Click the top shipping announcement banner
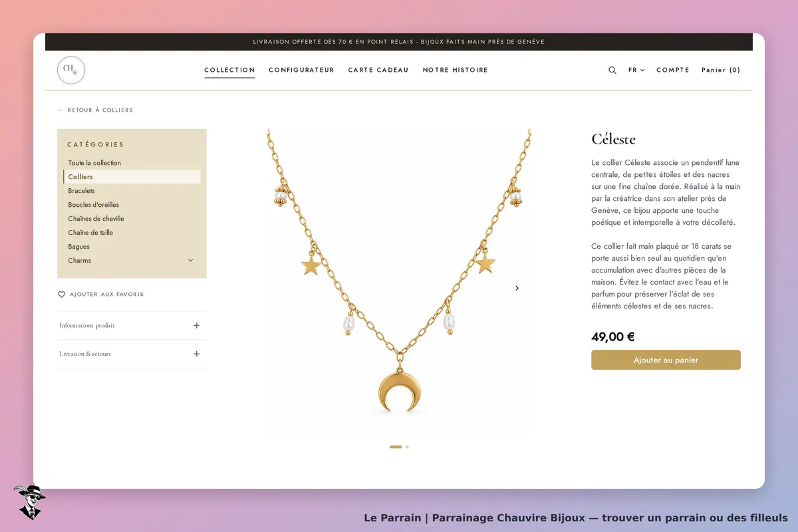The width and height of the screenshot is (798, 532). click(x=399, y=42)
